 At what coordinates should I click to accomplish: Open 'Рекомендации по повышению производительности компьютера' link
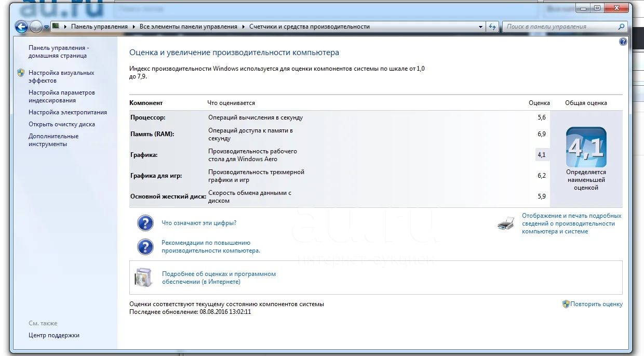coord(211,246)
